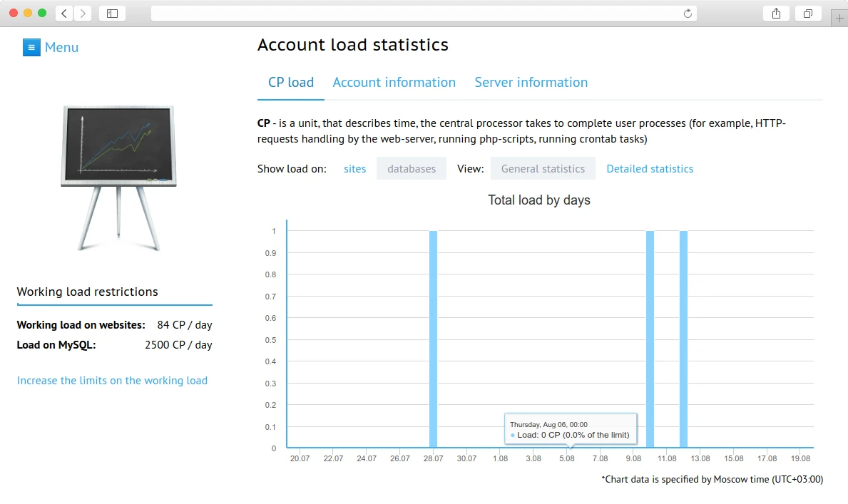Switch load view to databases

[411, 168]
